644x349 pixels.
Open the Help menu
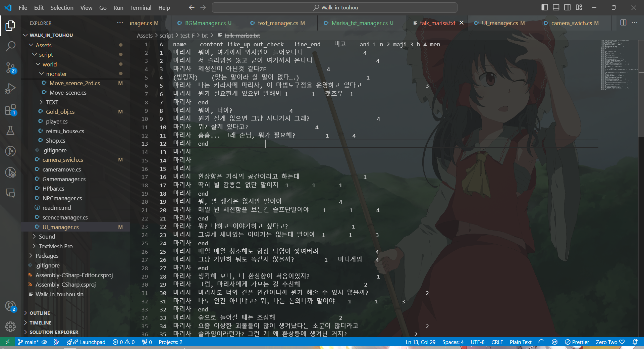point(164,7)
